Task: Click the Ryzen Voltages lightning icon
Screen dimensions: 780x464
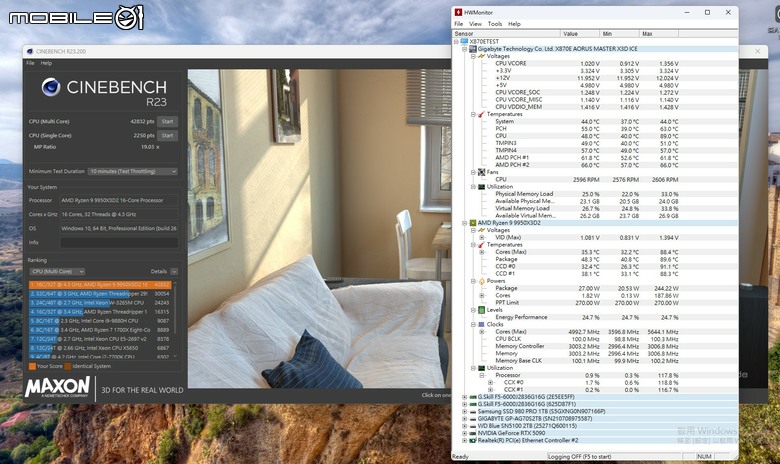Action: pyautogui.click(x=481, y=230)
